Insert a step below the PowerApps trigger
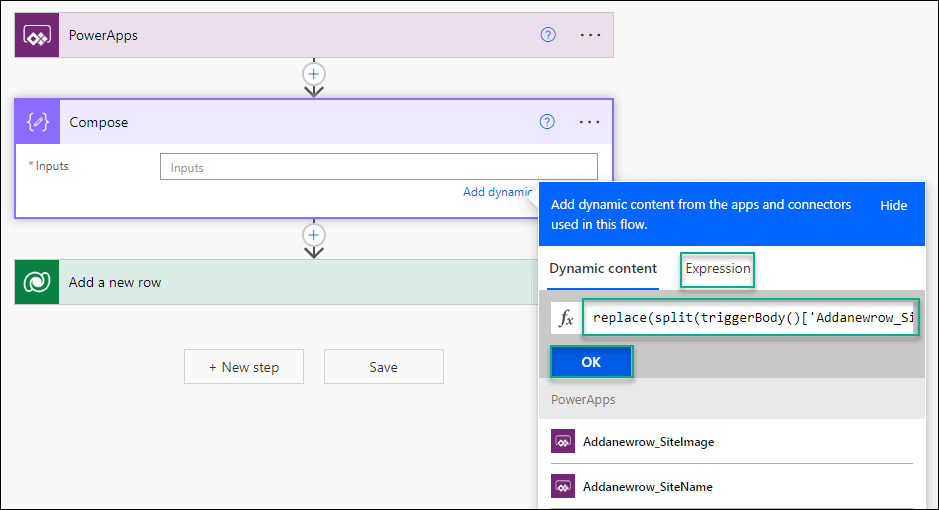Image resolution: width=939 pixels, height=510 pixels. [x=314, y=74]
